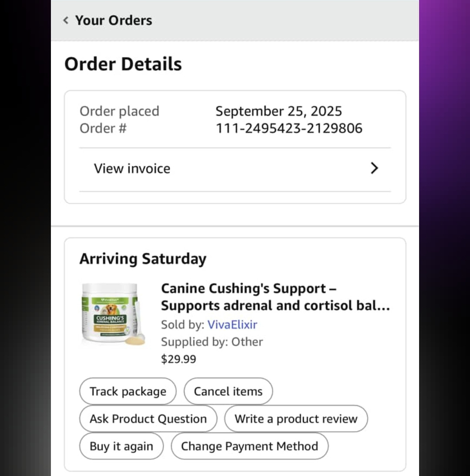Go back via the Your Orders label
Screen dimensions: 470x476
(x=114, y=20)
